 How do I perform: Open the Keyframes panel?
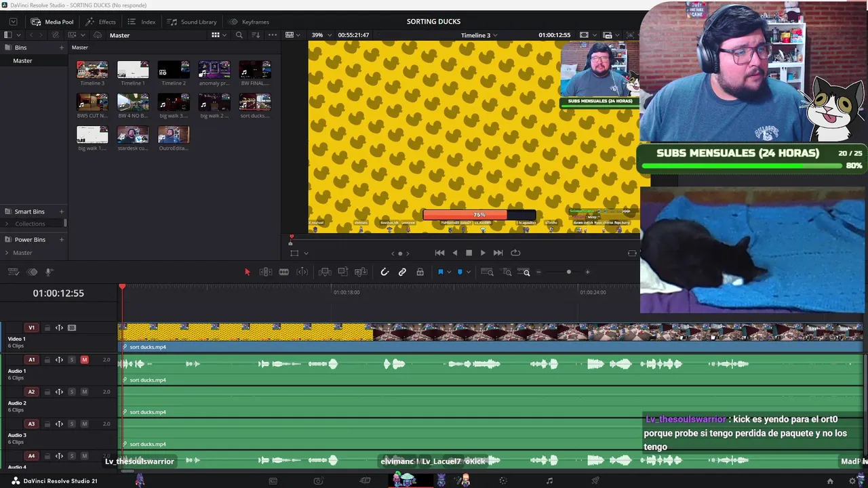click(x=248, y=22)
